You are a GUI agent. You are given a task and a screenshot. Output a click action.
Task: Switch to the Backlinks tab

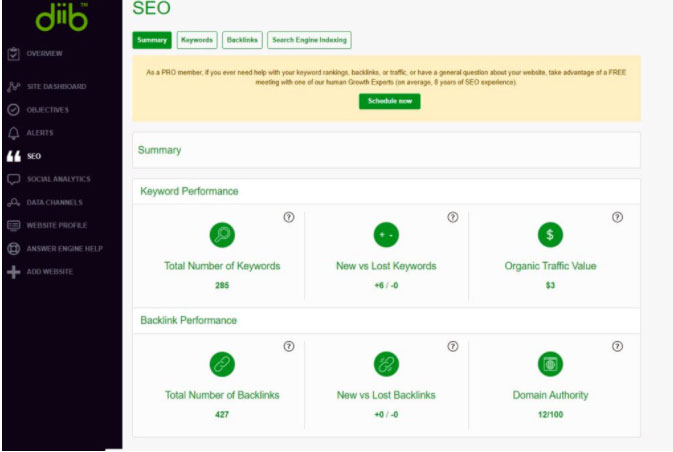(x=241, y=40)
